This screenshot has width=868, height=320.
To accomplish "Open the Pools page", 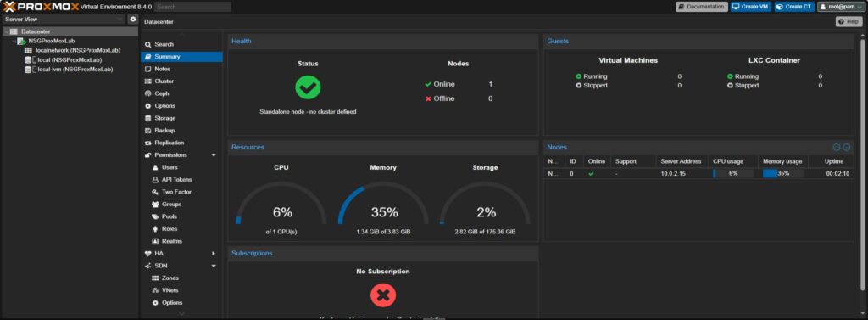I will point(181,216).
